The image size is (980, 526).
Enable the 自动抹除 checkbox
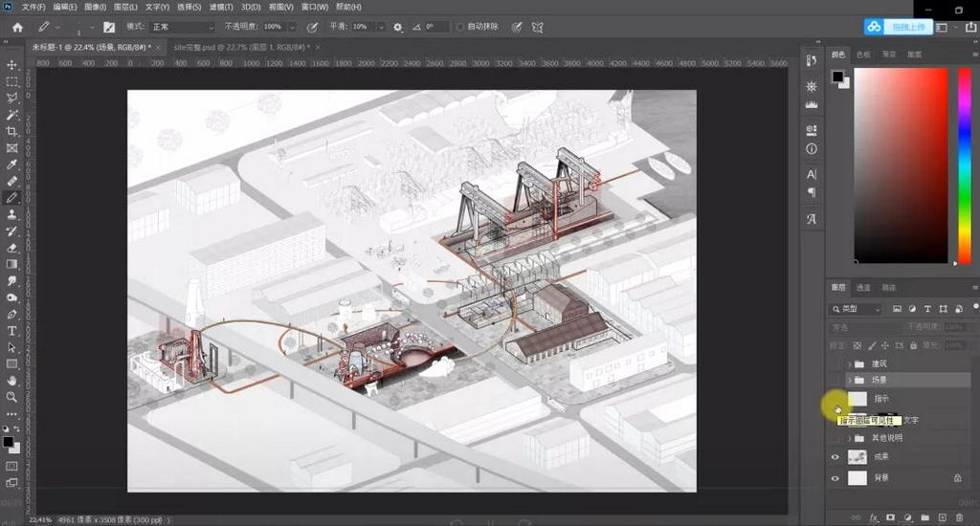[460, 27]
